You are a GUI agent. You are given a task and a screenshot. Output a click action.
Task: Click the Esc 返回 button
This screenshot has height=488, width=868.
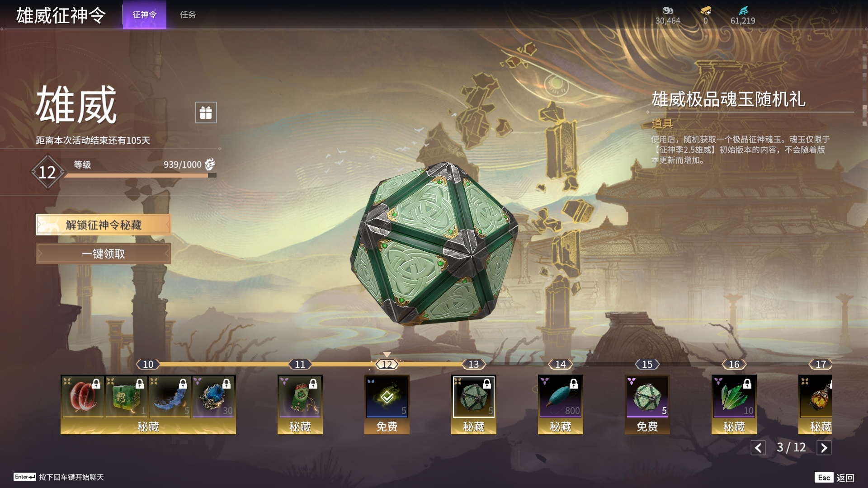point(835,478)
